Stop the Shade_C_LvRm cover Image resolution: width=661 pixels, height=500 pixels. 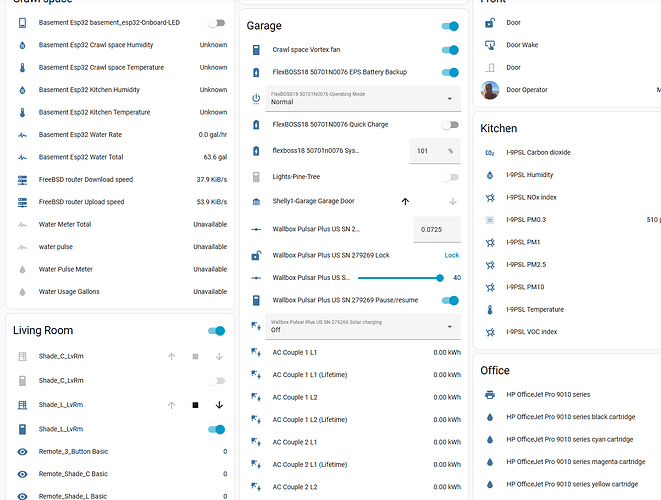click(195, 357)
